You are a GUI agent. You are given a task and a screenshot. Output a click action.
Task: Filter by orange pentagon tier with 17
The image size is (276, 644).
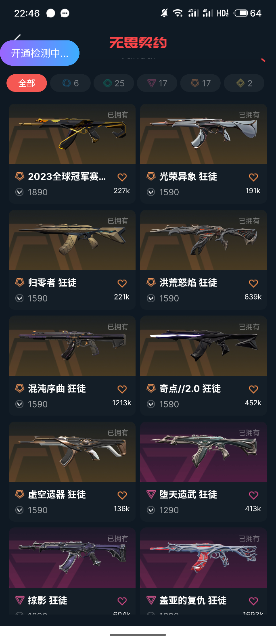201,83
